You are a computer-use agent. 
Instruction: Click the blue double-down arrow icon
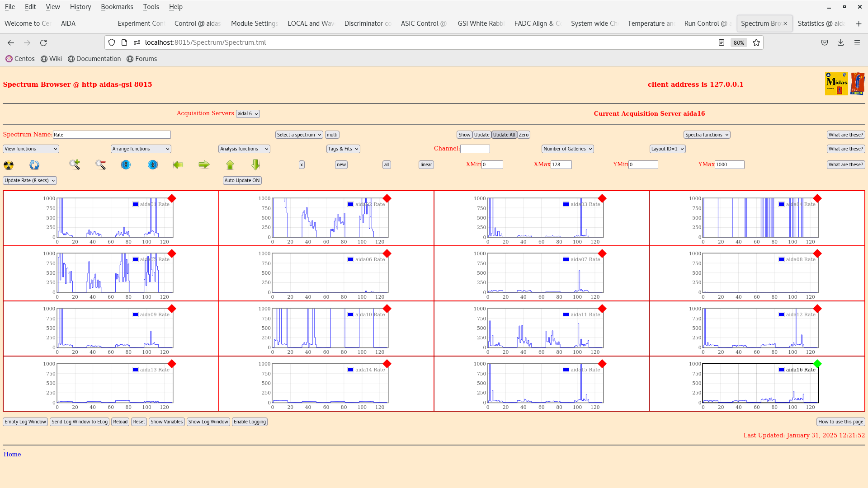point(126,165)
